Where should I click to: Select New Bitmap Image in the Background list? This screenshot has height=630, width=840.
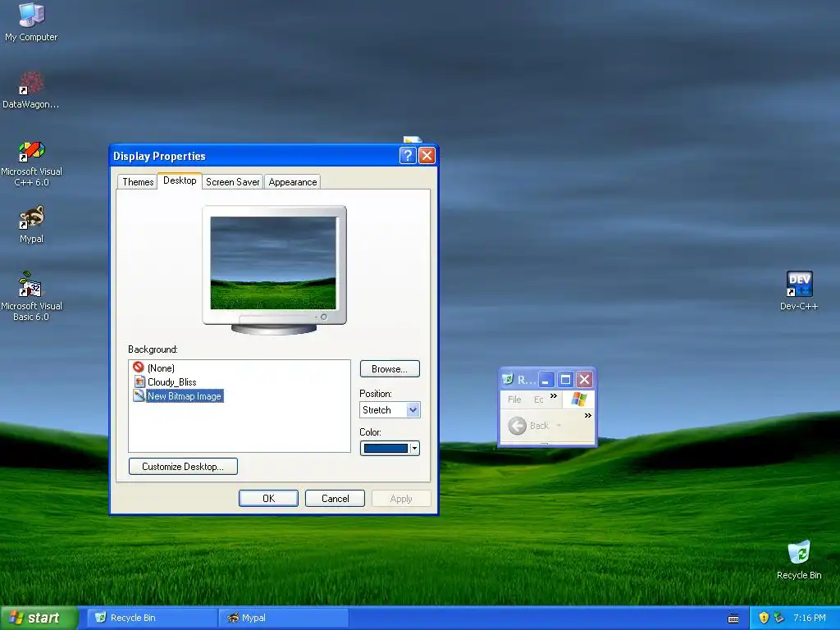pyautogui.click(x=185, y=396)
